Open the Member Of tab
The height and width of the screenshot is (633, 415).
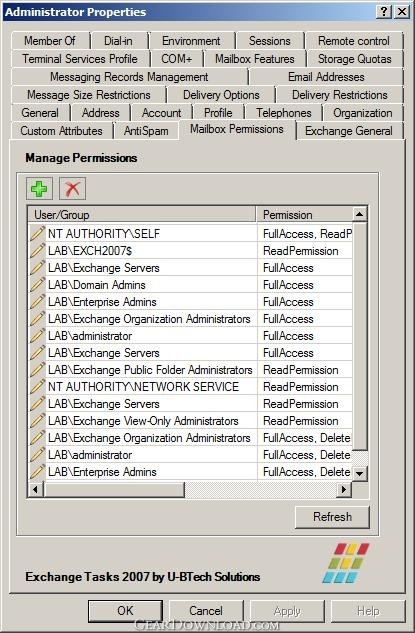[50, 41]
